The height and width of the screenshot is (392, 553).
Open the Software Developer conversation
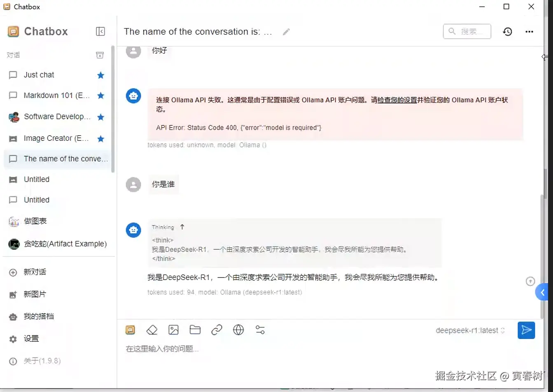58,117
